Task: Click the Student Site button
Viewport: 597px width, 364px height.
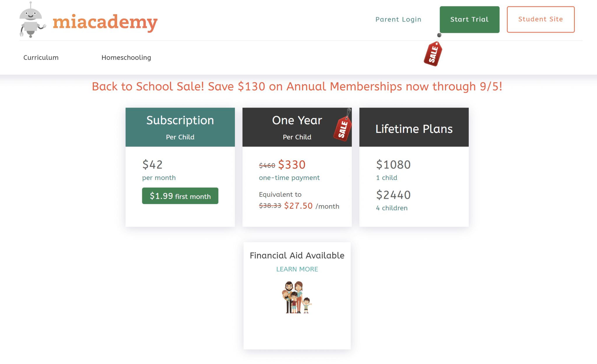Action: (540, 19)
